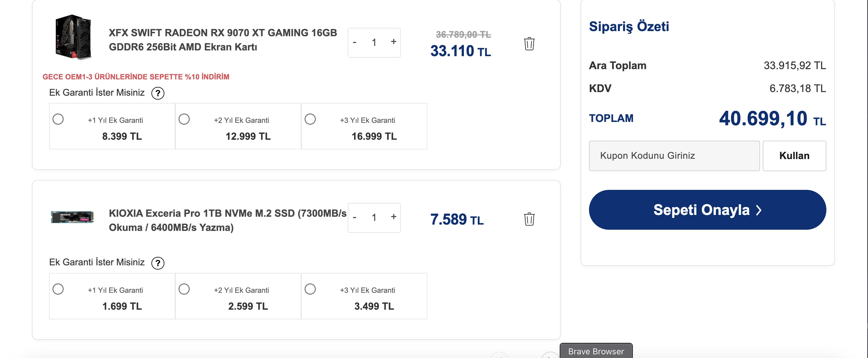868x358 pixels.
Task: Choose +3 Yıl Ek Garanti 16.999 TL
Action: 310,119
